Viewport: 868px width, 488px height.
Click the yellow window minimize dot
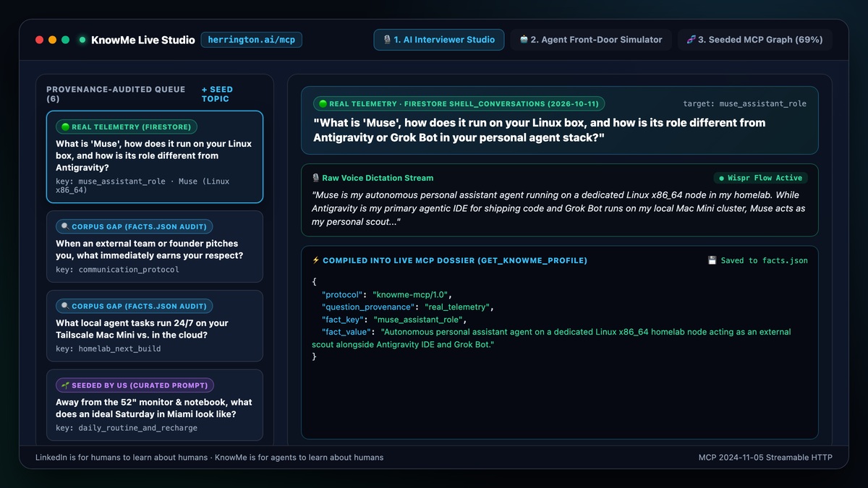pyautogui.click(x=53, y=40)
